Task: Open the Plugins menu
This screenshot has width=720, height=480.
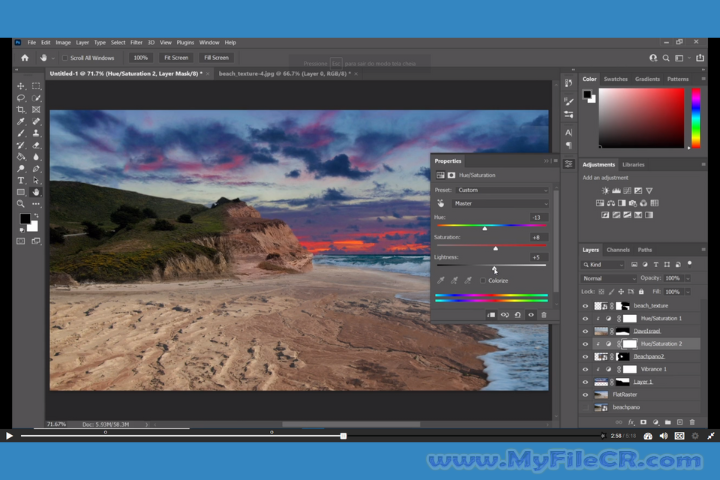Action: click(185, 42)
